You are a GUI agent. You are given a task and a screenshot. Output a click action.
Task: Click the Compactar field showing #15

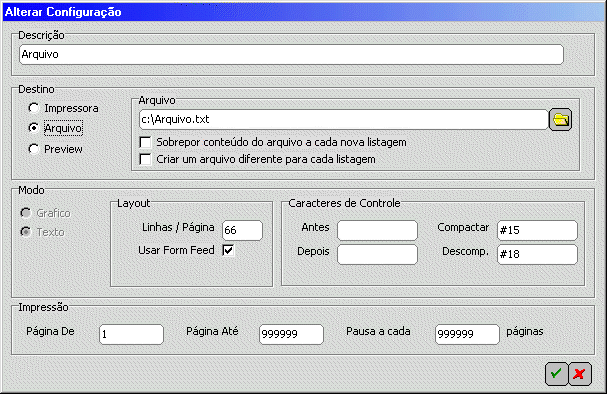(x=537, y=230)
